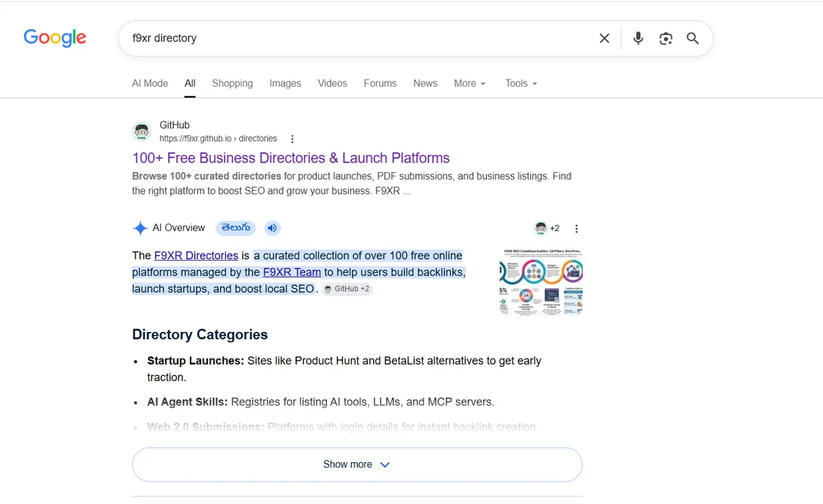Click the Startup Launches bullet text
The image size is (823, 504).
344,369
